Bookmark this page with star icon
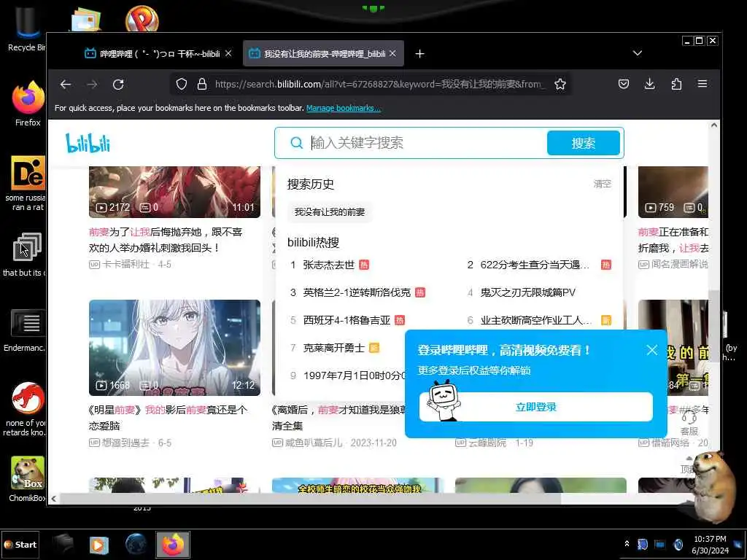The image size is (747, 560). [x=560, y=85]
